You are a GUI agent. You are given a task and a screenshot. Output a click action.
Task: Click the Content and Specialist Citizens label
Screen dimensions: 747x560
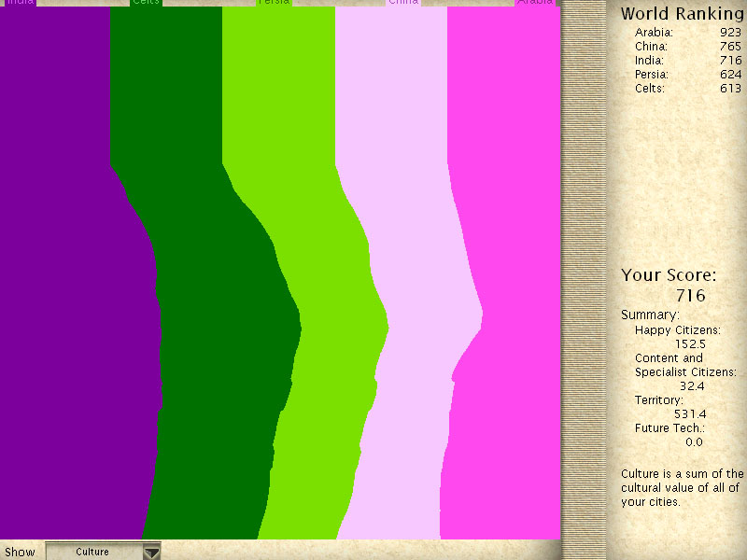[x=685, y=365]
